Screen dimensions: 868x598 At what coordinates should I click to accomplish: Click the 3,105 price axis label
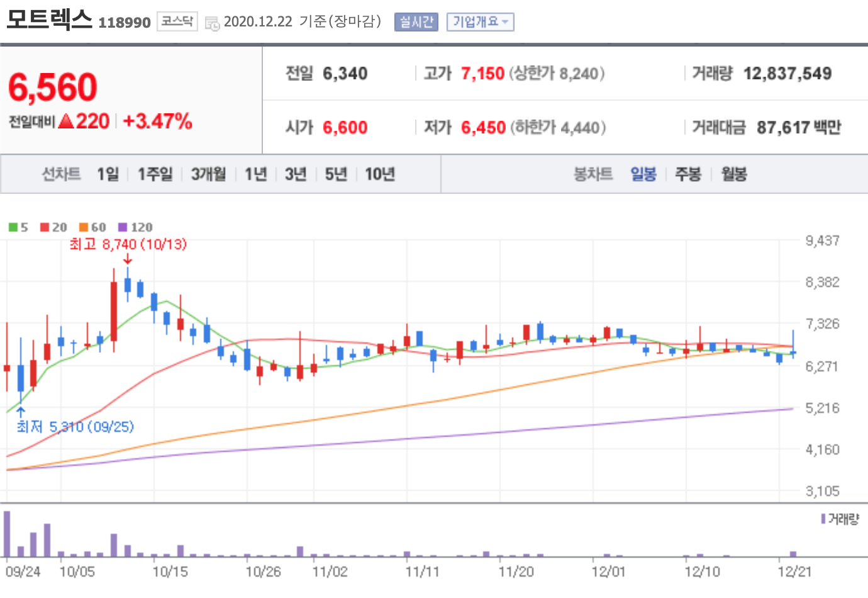pos(822,491)
